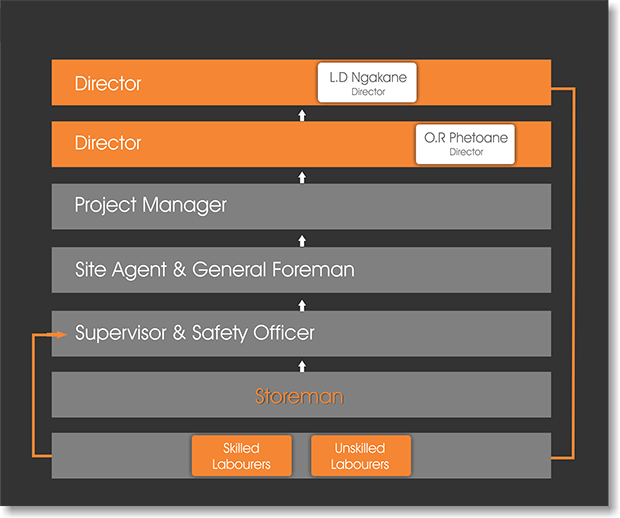Click the arrow between Supervisor and Site Agent bars

pos(302,304)
